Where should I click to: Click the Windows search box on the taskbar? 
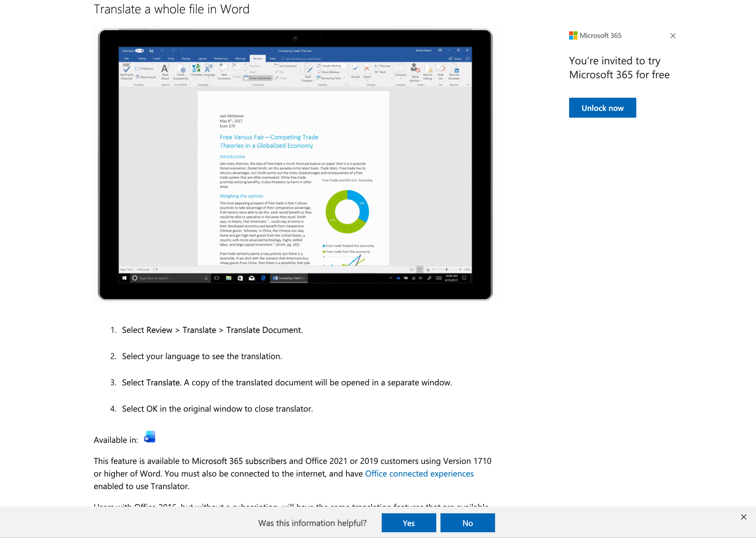pyautogui.click(x=169, y=278)
